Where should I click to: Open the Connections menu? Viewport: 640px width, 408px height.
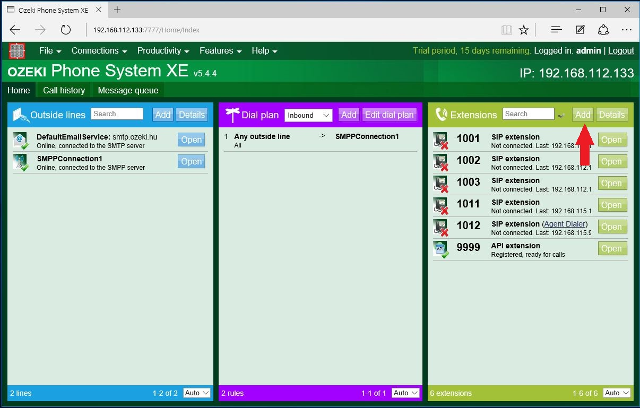(x=99, y=51)
